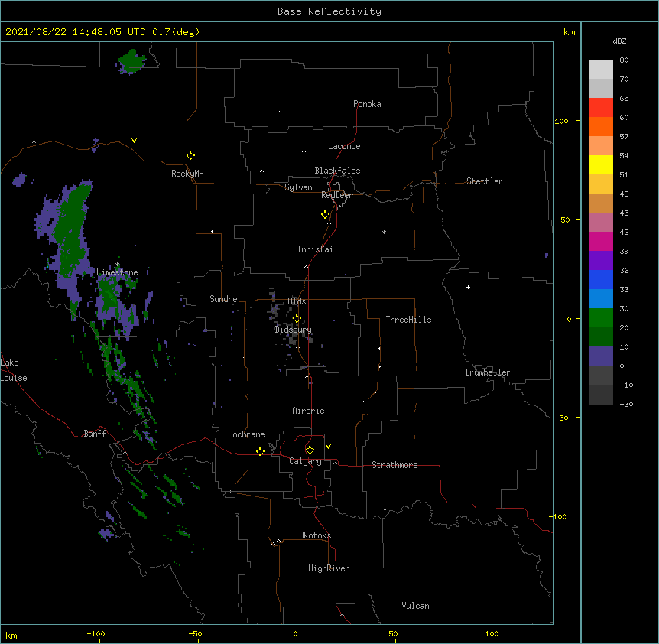The image size is (659, 644).
Task: Click the Base_Reflectivity title
Action: (x=329, y=11)
